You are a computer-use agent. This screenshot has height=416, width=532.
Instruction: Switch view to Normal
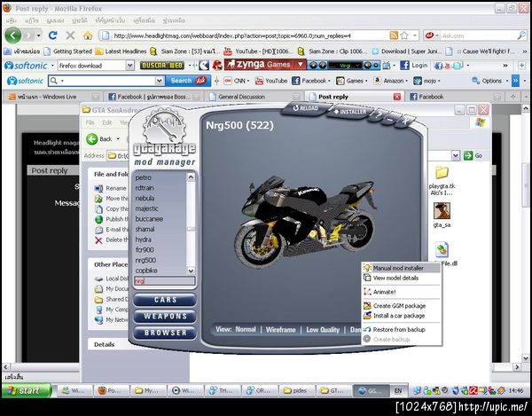[246, 329]
